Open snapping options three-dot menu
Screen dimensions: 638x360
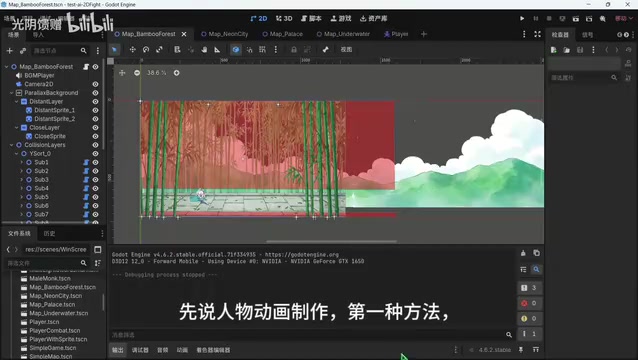pos(275,50)
